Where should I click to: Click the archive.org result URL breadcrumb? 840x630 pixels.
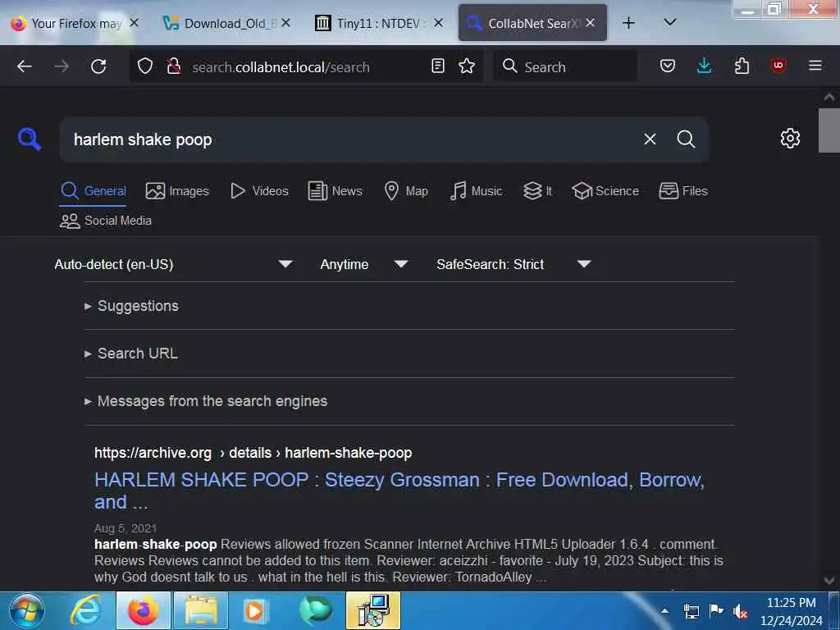(253, 453)
